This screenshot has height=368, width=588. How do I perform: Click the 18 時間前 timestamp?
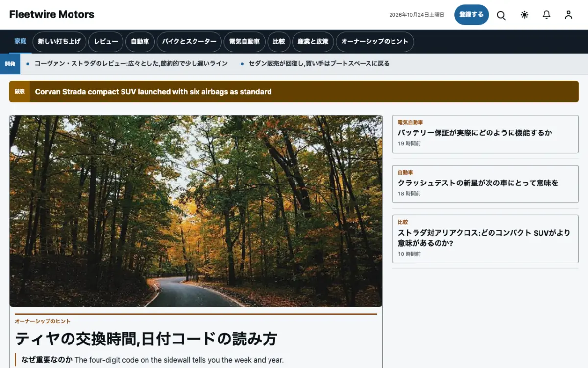coord(409,194)
